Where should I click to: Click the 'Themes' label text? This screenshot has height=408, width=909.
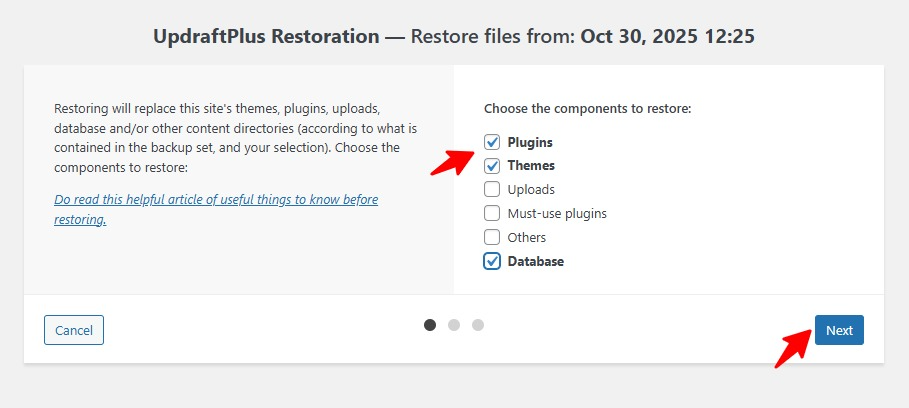coord(531,166)
